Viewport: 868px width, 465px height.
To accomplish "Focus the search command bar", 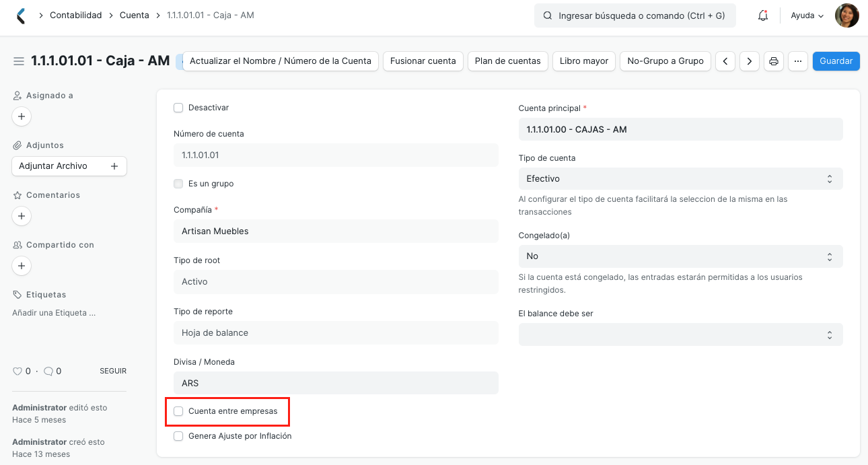I will coord(635,15).
